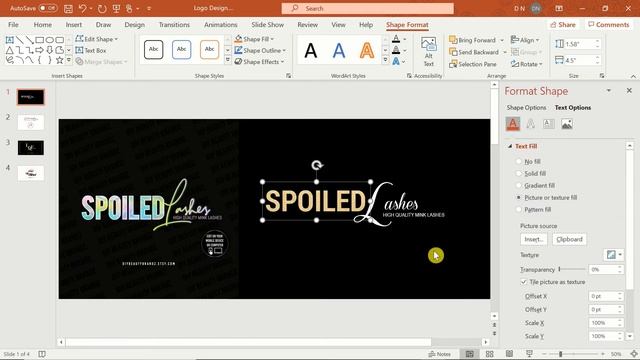Open Shape Effects dropdown
The height and width of the screenshot is (360, 640).
tap(259, 62)
